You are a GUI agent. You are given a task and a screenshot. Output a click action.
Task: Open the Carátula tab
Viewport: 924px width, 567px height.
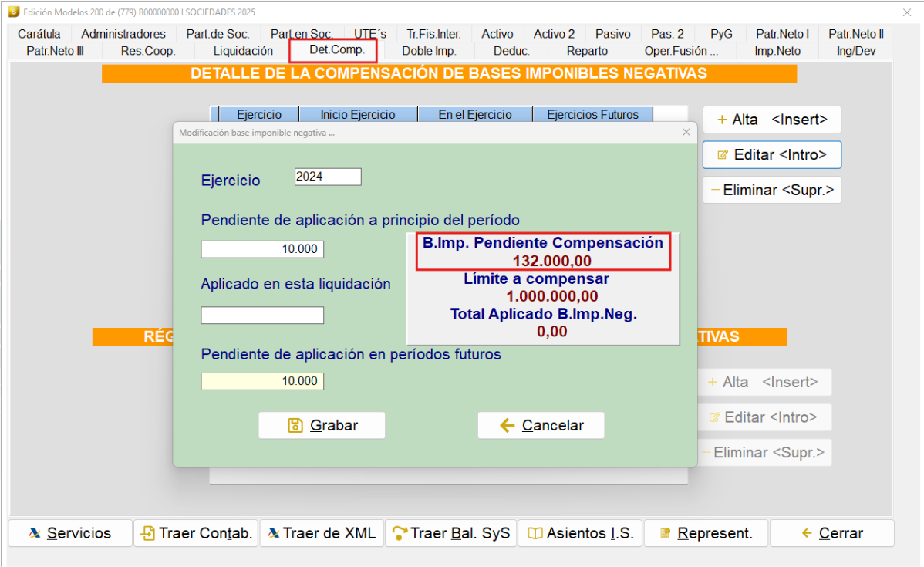pyautogui.click(x=39, y=34)
